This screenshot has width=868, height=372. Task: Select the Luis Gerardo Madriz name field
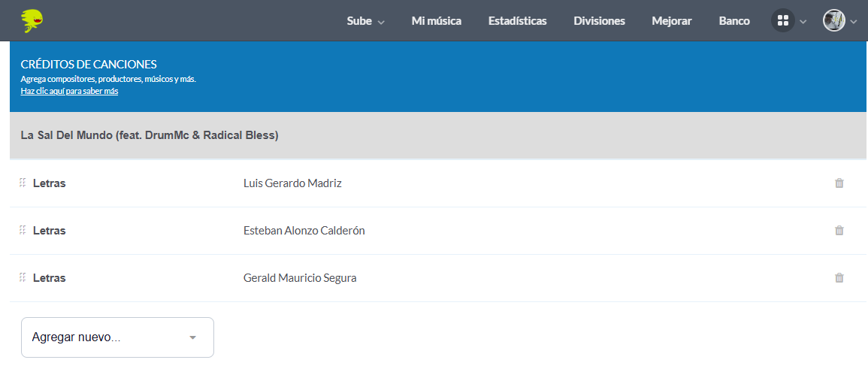[x=292, y=183]
